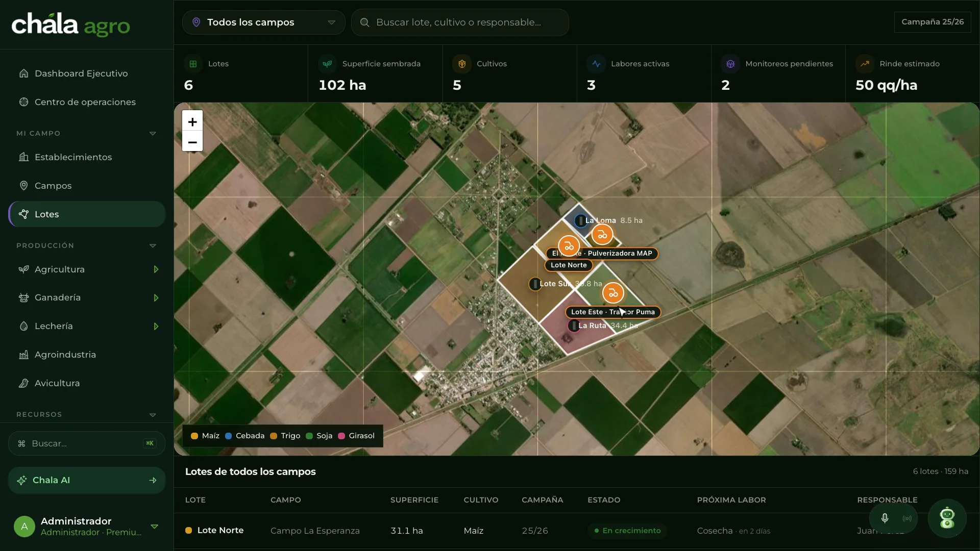Open Avicultura section
The height and width of the screenshot is (551, 980).
[x=87, y=383]
